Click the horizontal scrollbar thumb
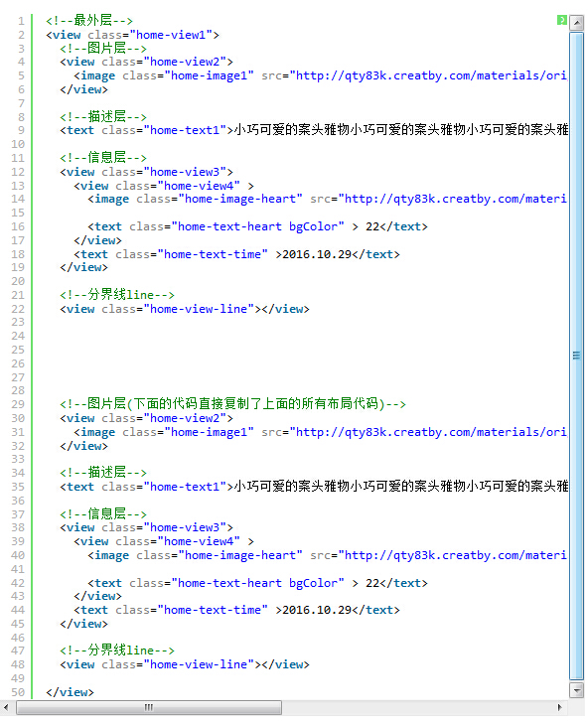This screenshot has height=723, width=588. point(149,707)
